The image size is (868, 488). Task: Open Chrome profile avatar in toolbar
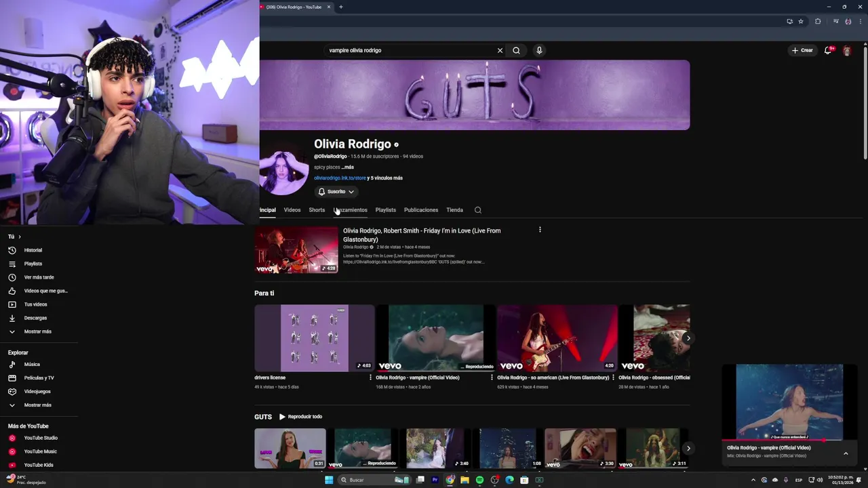click(848, 21)
